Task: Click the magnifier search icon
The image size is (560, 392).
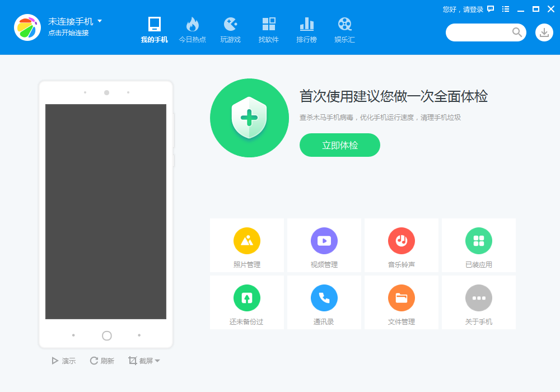Action: coord(517,32)
